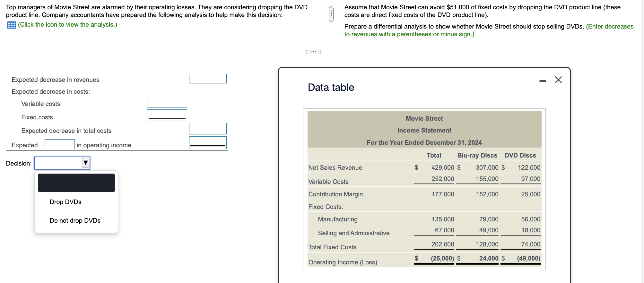The image size is (644, 283).
Task: Click Blu-ray operating income 24,000
Action: tap(489, 258)
